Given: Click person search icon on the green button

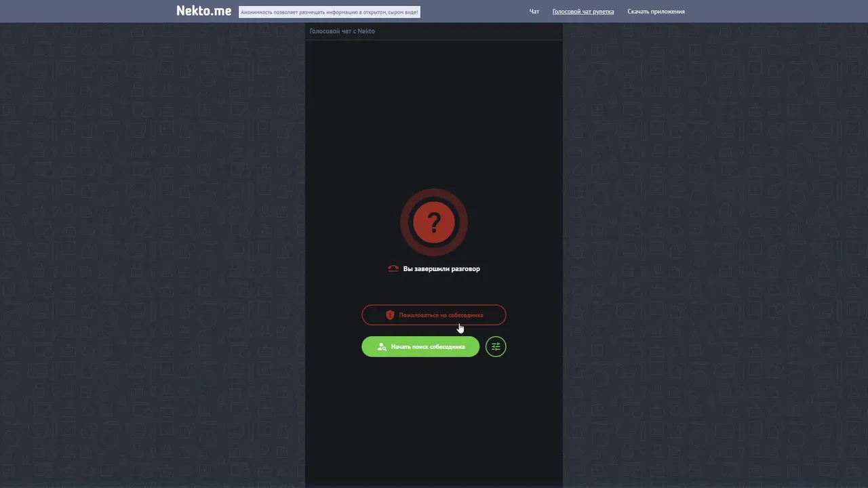Looking at the screenshot, I should click(x=382, y=346).
